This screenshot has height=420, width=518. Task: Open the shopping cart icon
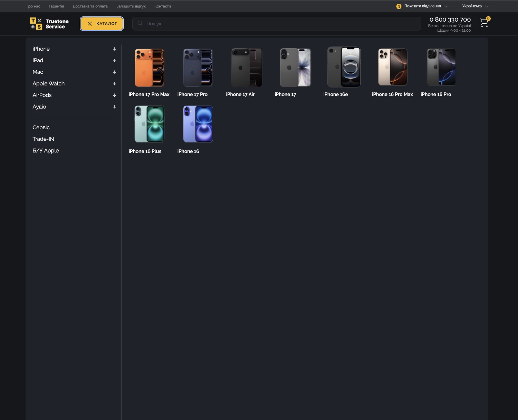(484, 23)
